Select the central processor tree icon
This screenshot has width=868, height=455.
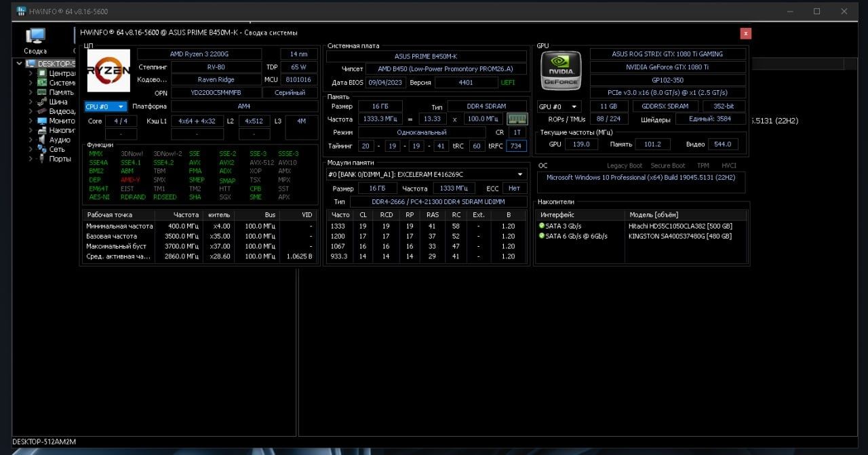pyautogui.click(x=42, y=73)
